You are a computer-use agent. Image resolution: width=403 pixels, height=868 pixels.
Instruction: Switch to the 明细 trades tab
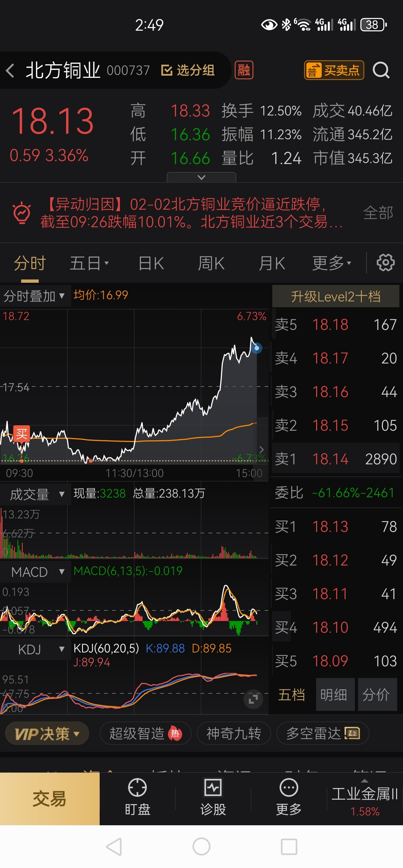point(334,694)
